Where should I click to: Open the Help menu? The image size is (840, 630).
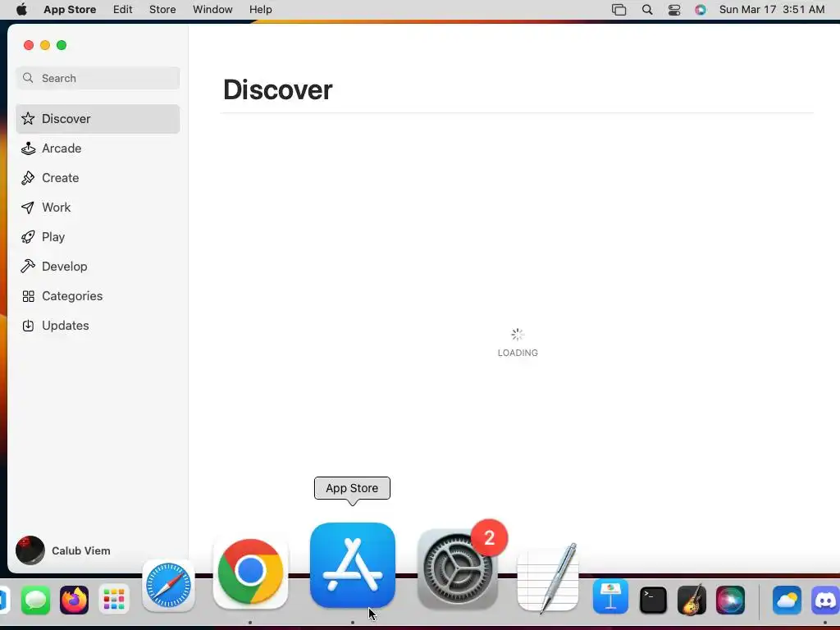(x=260, y=10)
